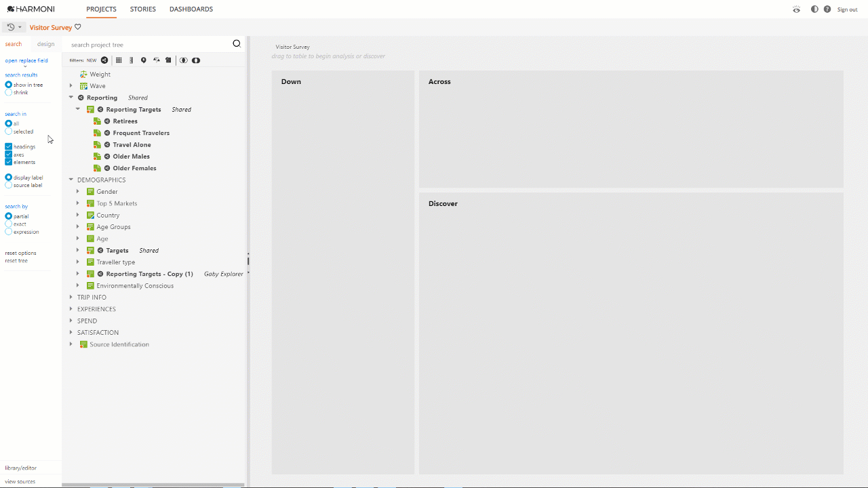Click the Weight scale icon

83,75
